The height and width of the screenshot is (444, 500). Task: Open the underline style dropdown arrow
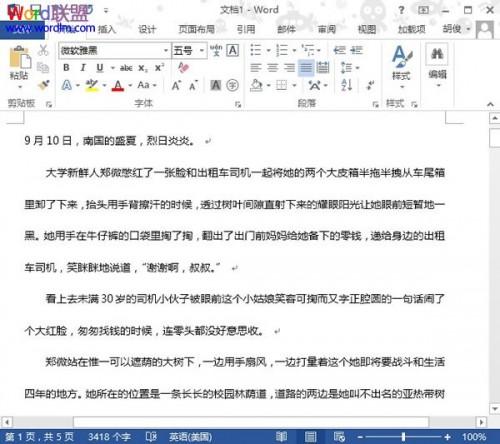[x=113, y=68]
